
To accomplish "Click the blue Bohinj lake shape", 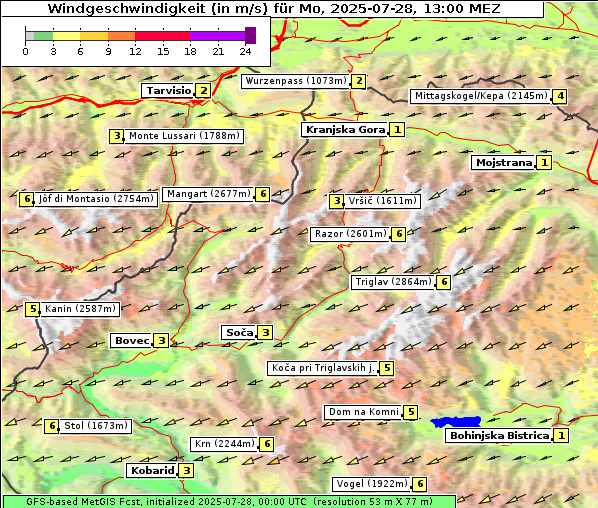I will pyautogui.click(x=456, y=422).
